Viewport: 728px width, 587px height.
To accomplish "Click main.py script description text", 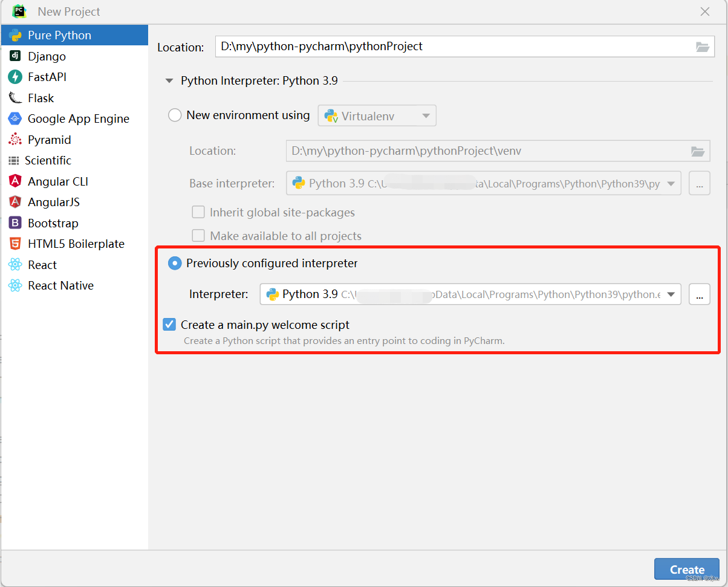I will coord(344,340).
